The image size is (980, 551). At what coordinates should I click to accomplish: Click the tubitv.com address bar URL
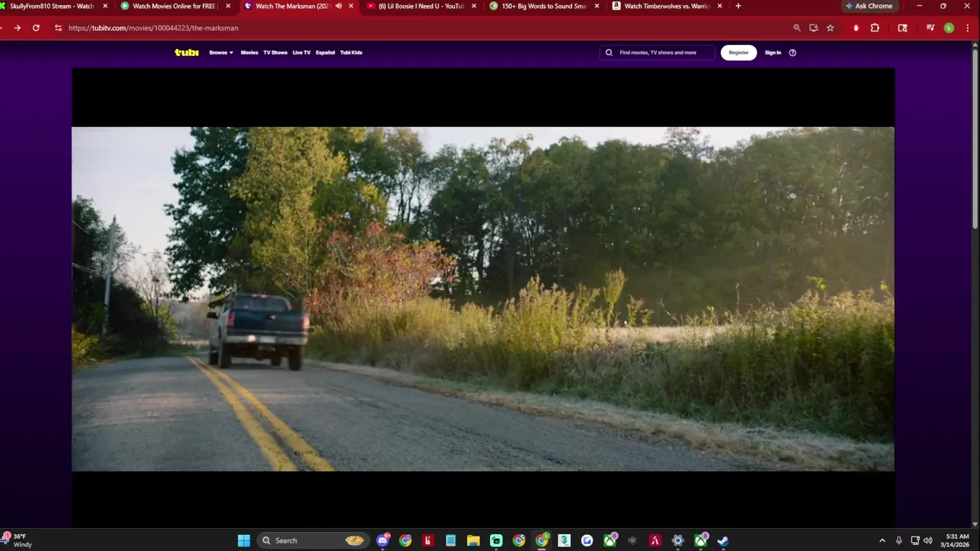coord(153,28)
